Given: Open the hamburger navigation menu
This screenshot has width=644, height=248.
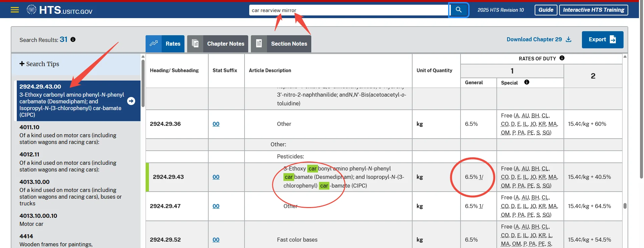Looking at the screenshot, I should coord(15,10).
